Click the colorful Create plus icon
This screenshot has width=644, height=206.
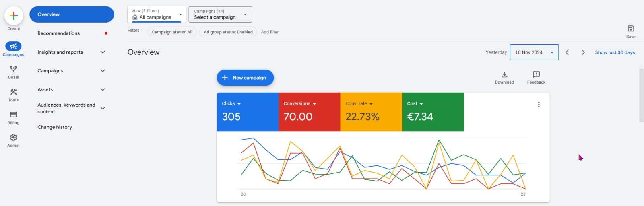13,16
